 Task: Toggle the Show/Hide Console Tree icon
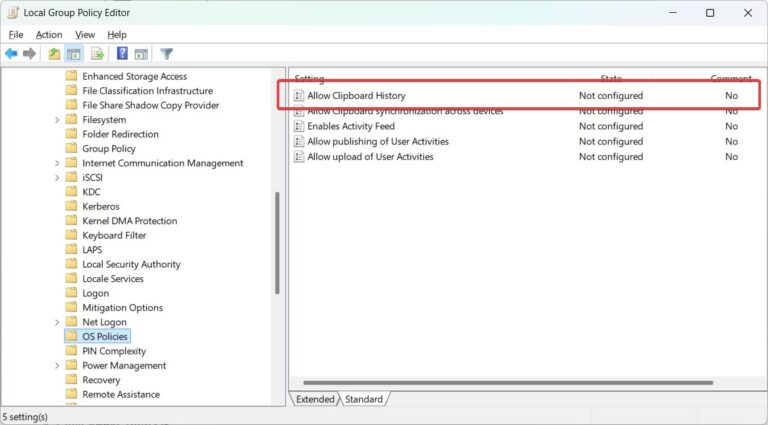[74, 54]
